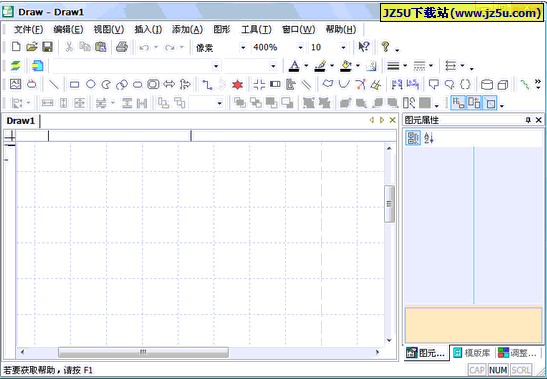Open the 视图(V) menu
Image resolution: width=547 pixels, height=379 pixels.
click(108, 29)
